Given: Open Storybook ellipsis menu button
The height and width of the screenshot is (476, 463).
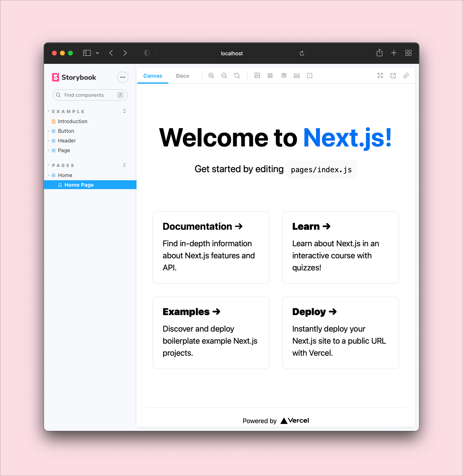Looking at the screenshot, I should [122, 77].
